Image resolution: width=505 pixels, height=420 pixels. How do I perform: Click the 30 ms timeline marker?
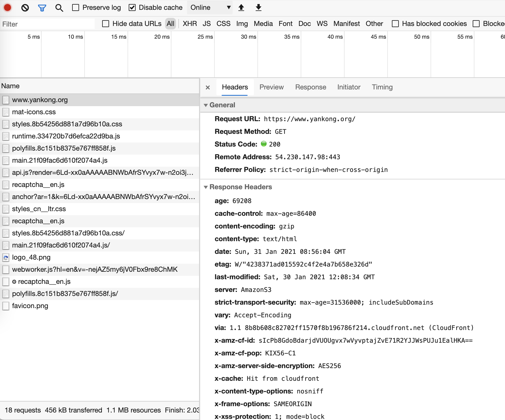[248, 37]
